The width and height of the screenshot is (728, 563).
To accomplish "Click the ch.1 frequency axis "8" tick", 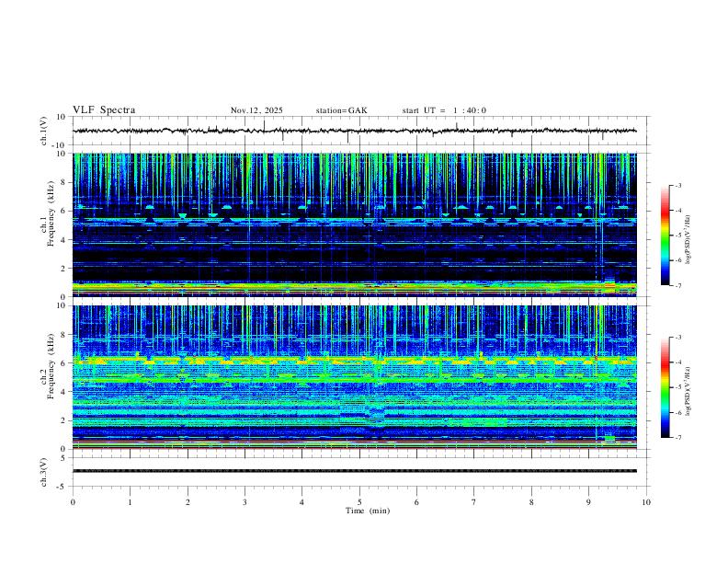I will coord(63,182).
